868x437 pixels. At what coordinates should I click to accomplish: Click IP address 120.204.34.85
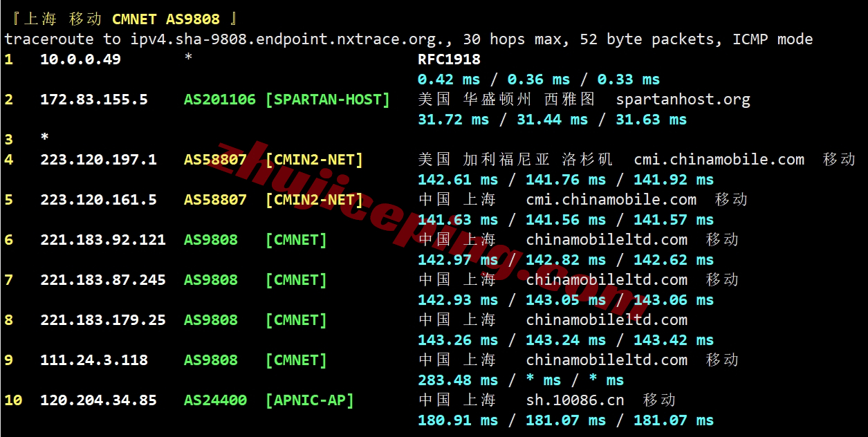pyautogui.click(x=98, y=400)
